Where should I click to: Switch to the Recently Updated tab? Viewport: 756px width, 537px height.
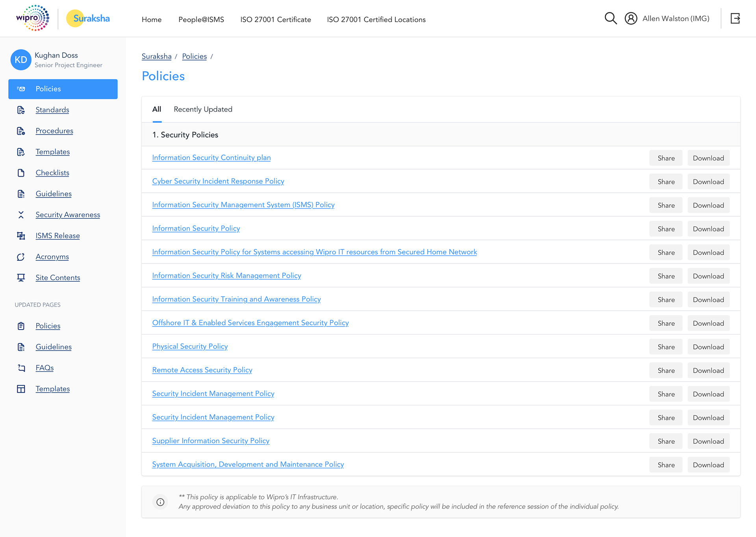click(x=203, y=109)
